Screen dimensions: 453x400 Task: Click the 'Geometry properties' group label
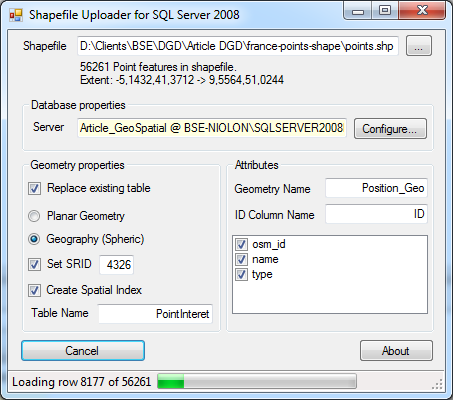pos(77,165)
